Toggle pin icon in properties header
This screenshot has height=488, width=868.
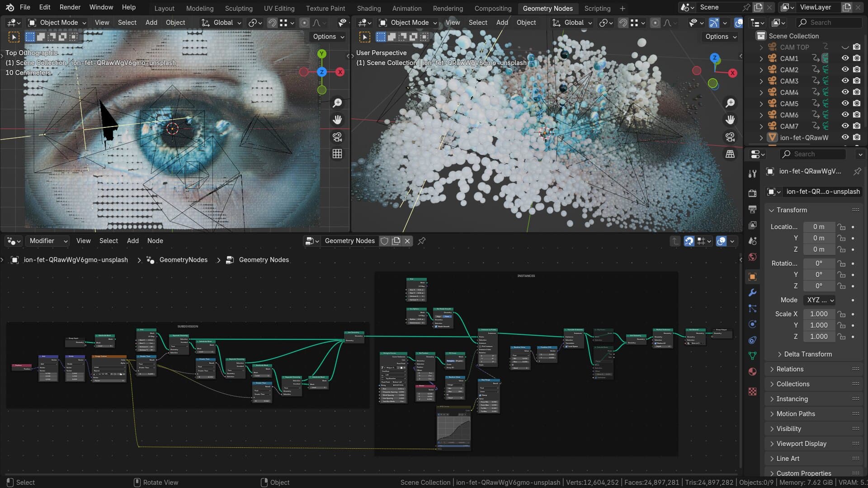[857, 171]
